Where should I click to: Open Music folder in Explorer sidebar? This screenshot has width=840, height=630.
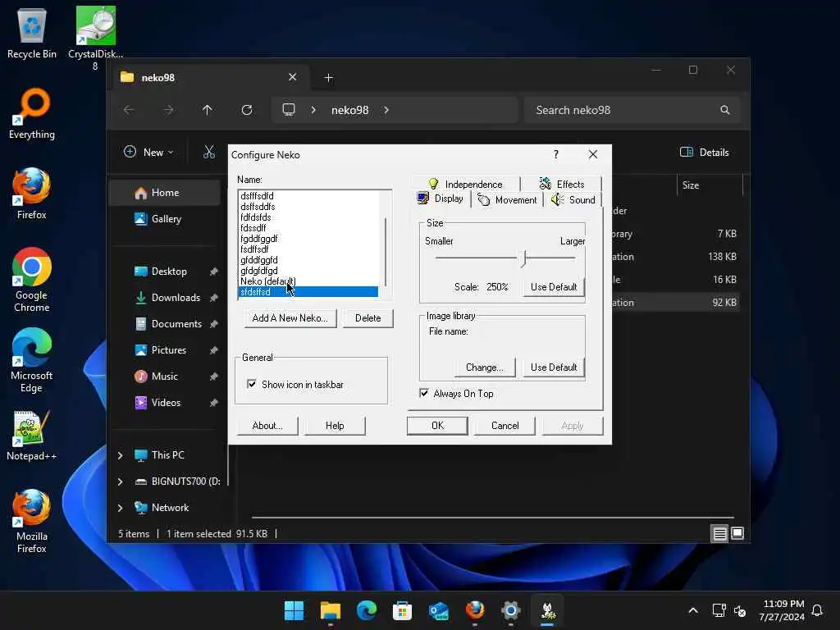click(x=164, y=376)
